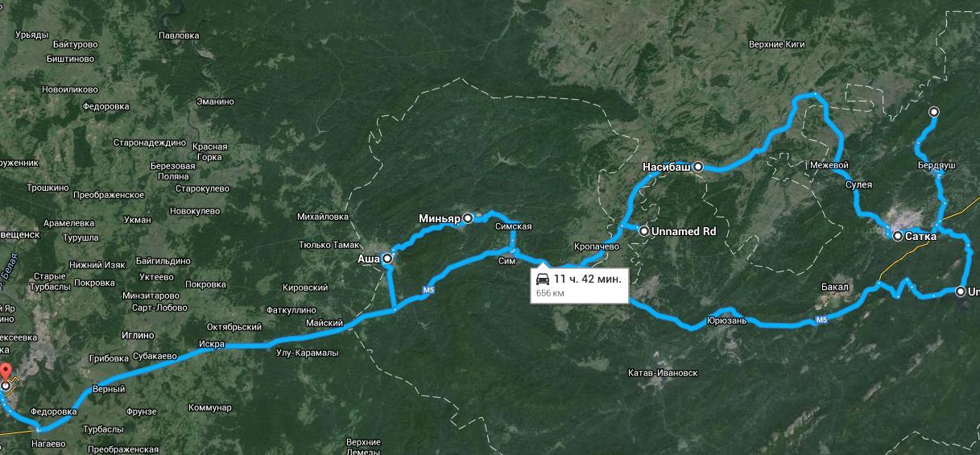This screenshot has width=980, height=455.
Task: Click the Юрюзань town label
Action: 727,321
